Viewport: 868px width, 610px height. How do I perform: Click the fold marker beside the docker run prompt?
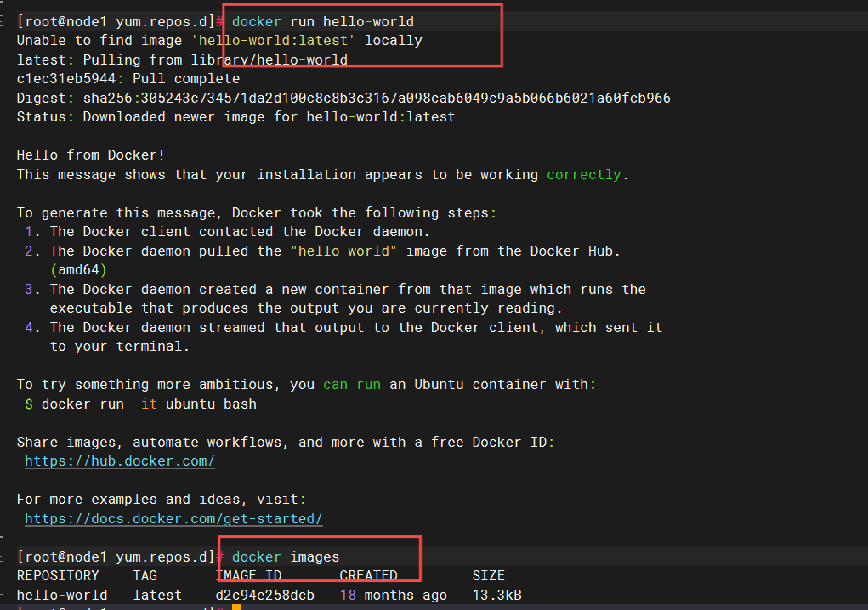(3, 21)
